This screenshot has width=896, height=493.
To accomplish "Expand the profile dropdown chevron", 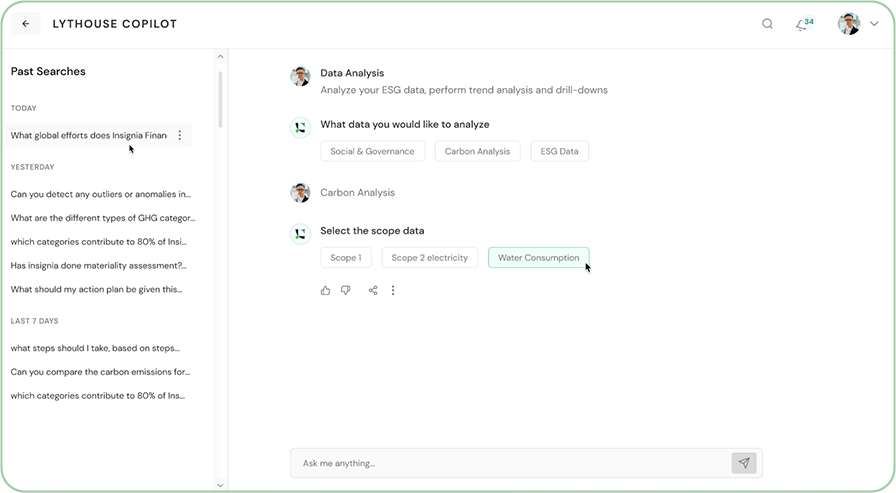I will point(874,23).
